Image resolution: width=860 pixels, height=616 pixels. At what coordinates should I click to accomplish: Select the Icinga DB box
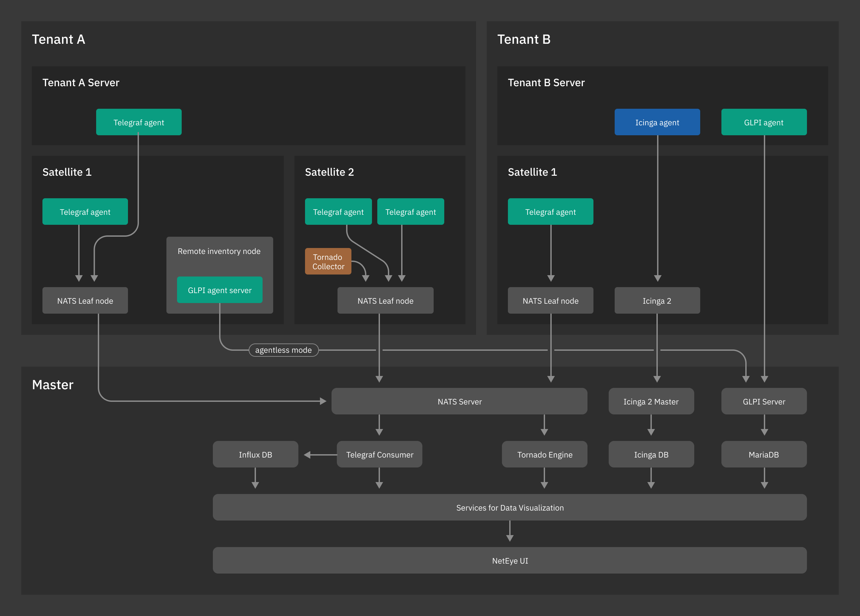pyautogui.click(x=651, y=455)
